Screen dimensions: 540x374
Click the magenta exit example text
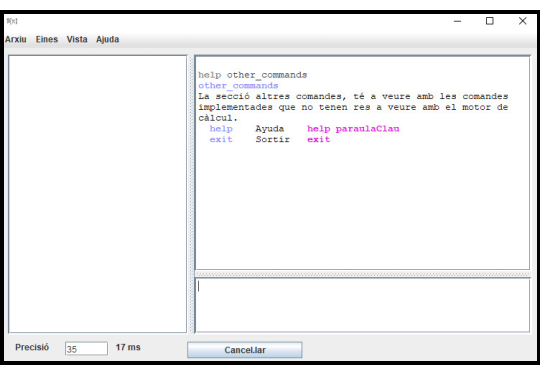click(319, 139)
